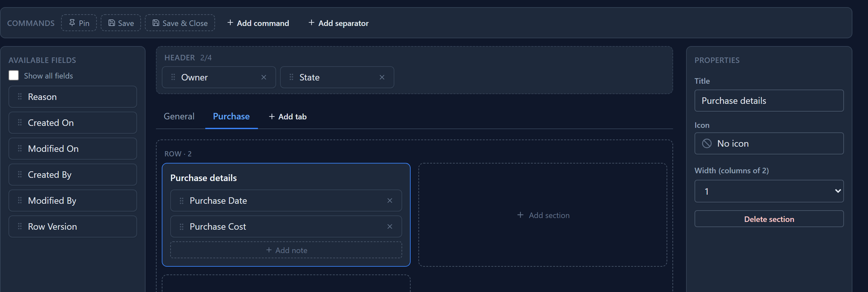Select the Created By available field
The image size is (868, 292).
point(73,174)
